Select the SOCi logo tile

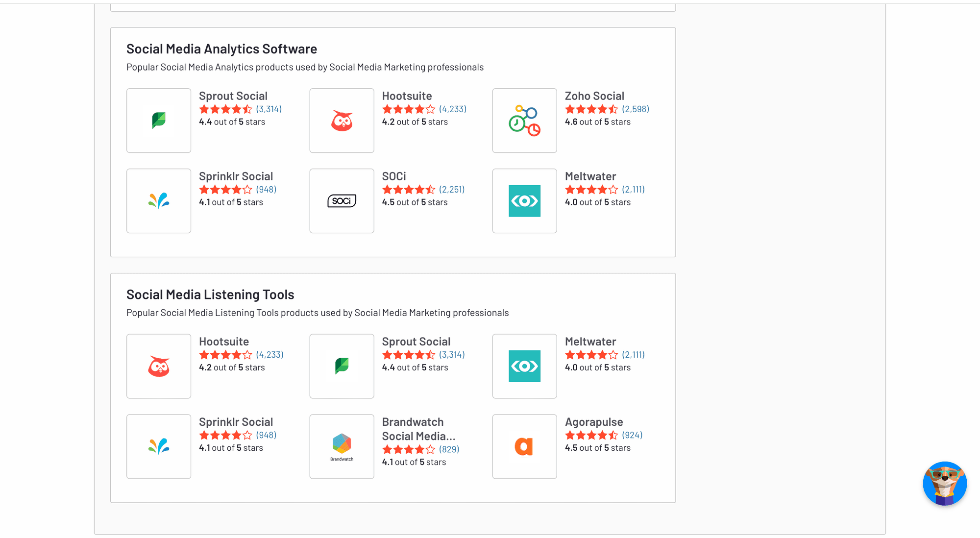click(x=342, y=201)
